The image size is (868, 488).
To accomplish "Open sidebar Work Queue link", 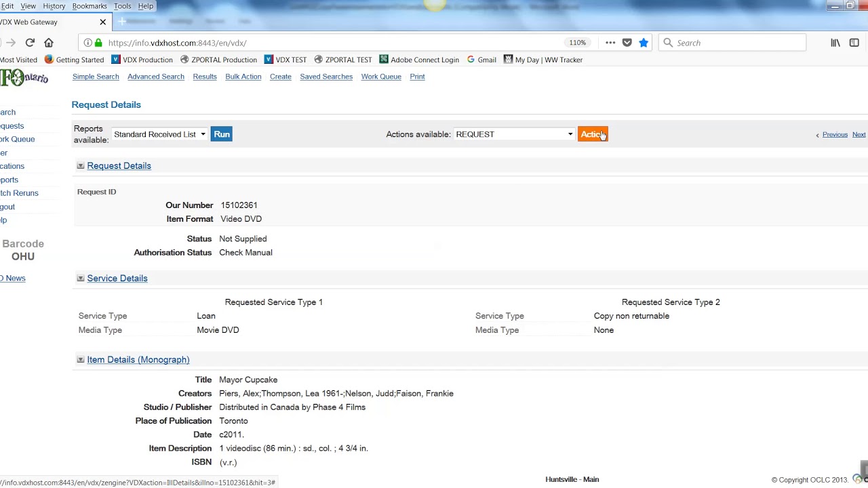I will (x=17, y=139).
